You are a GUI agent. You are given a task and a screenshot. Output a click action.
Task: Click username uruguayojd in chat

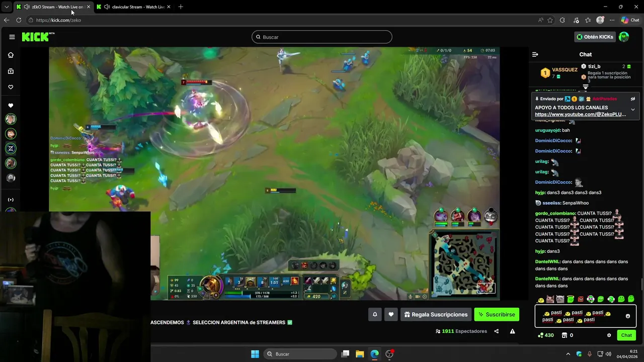coord(547,130)
